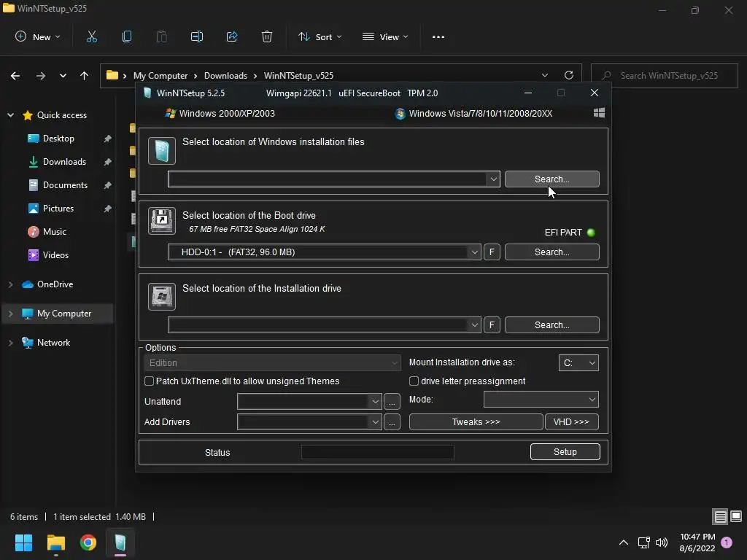Open network status icon in the tray
This screenshot has width=747, height=560.
643,542
